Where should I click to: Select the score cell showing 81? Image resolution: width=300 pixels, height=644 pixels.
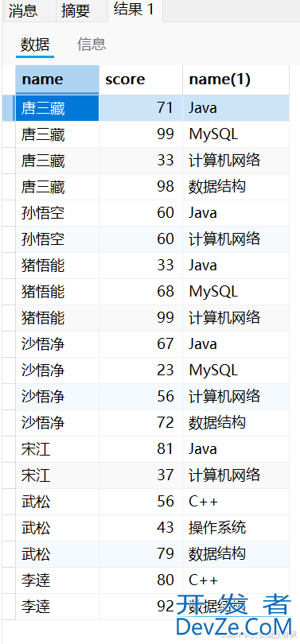coord(141,450)
